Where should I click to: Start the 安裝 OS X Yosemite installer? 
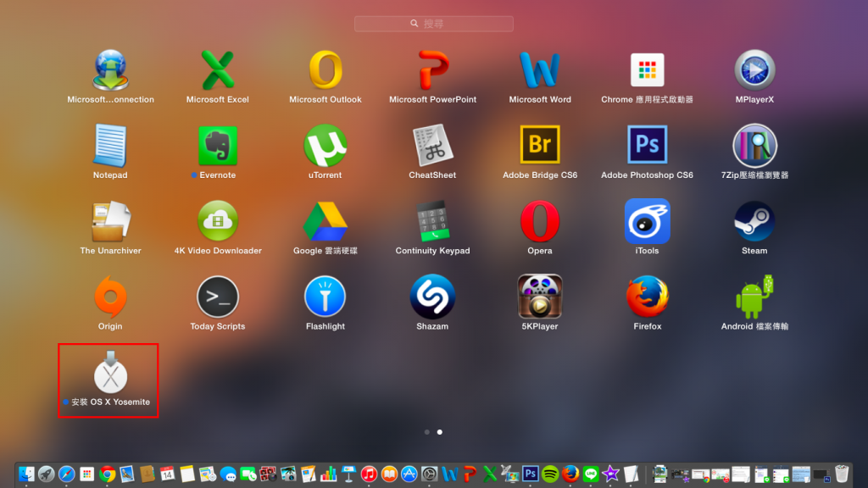108,371
